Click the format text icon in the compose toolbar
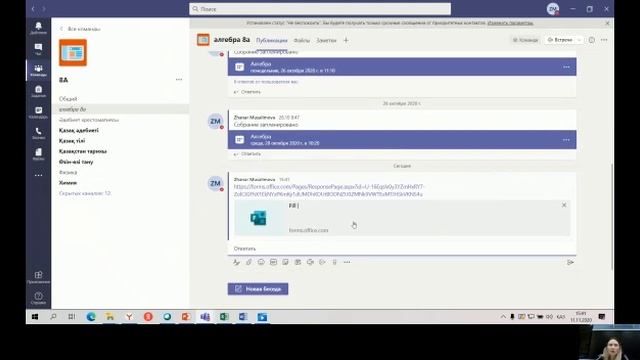Image resolution: width=640 pixels, height=360 pixels. [x=236, y=262]
